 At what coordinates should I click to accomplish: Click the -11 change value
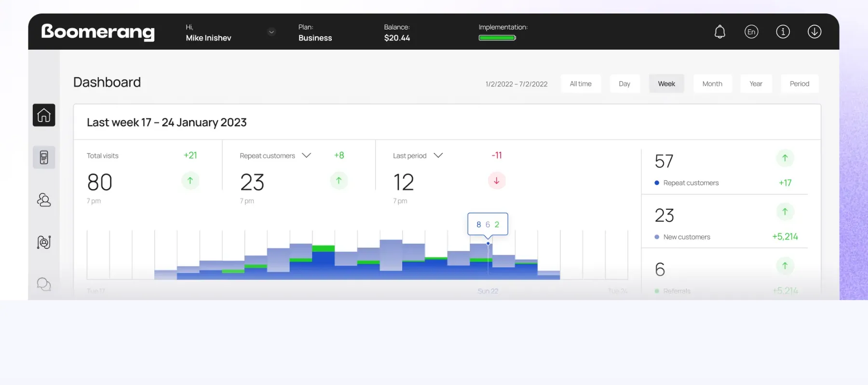click(497, 155)
